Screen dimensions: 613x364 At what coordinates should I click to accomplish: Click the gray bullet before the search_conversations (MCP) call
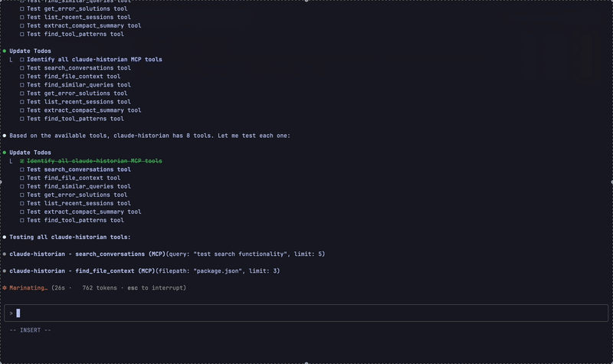point(5,254)
